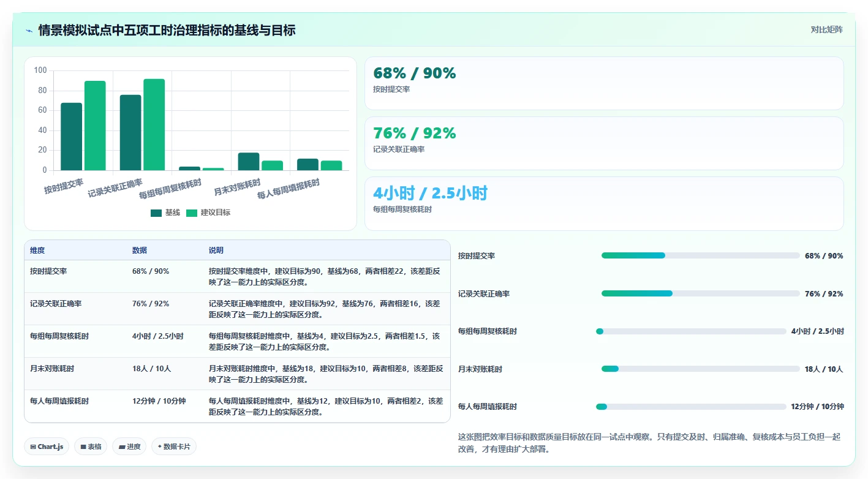Click the lightning icon beside the dashboard title
Screen dimensions: 868x479
tap(29, 31)
